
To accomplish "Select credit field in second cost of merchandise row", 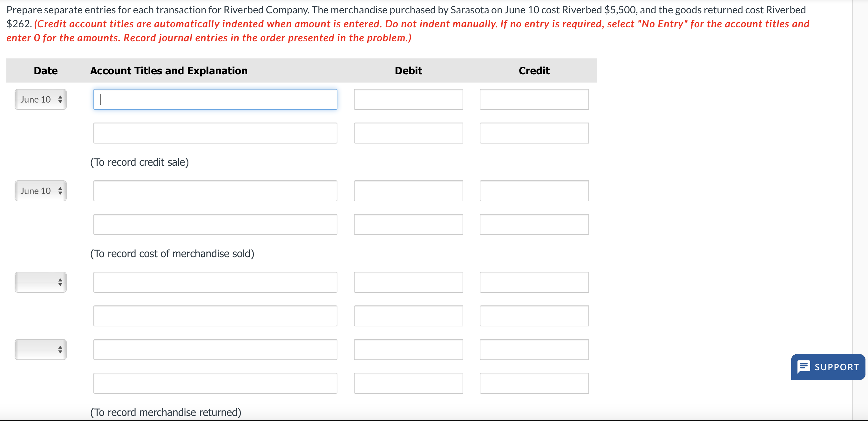I will (534, 224).
